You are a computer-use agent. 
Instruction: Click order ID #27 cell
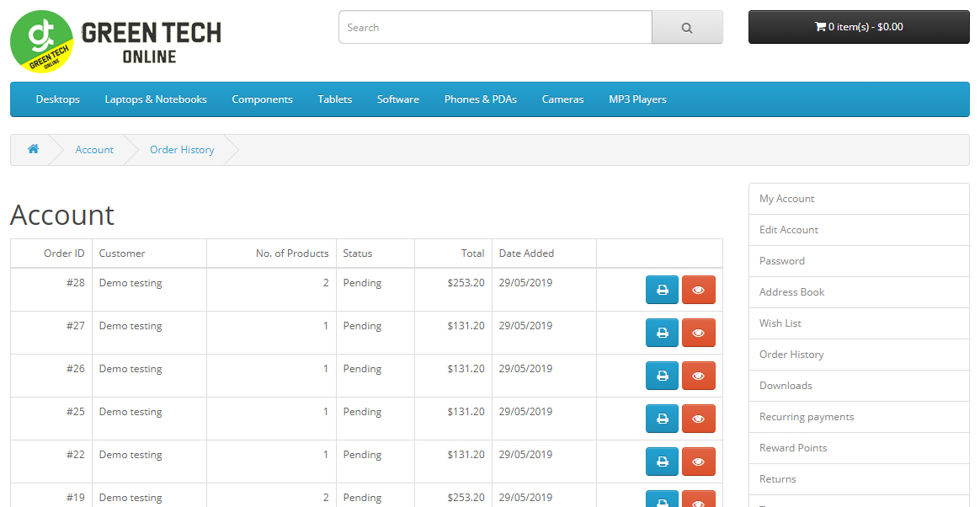51,333
